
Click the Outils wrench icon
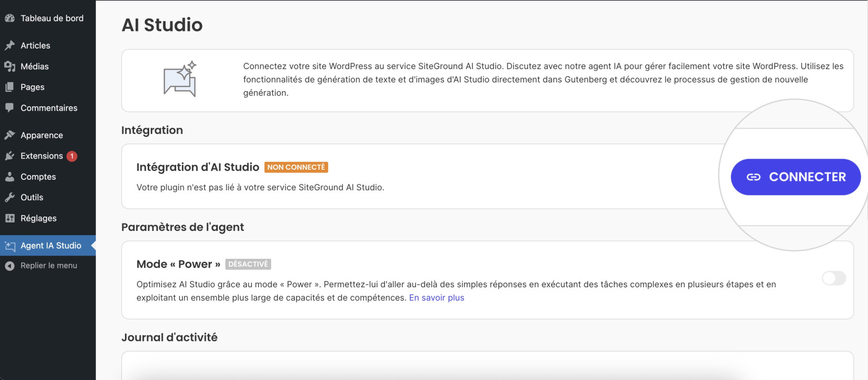tap(9, 197)
